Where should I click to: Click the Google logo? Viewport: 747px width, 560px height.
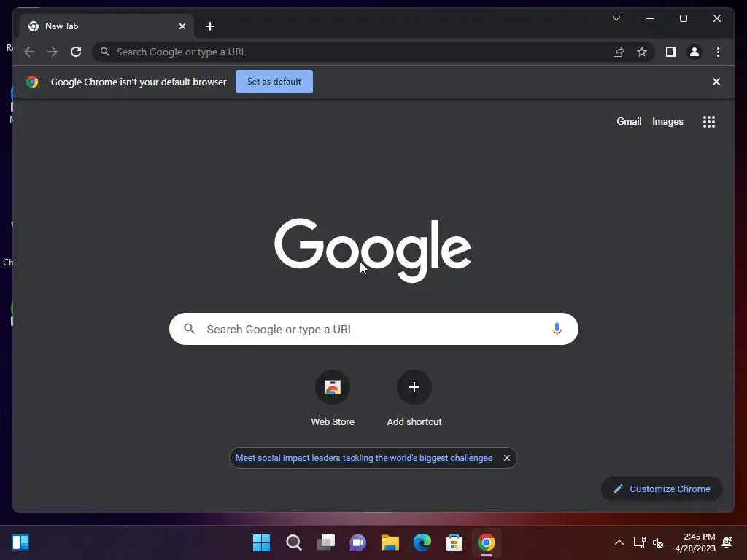click(373, 250)
